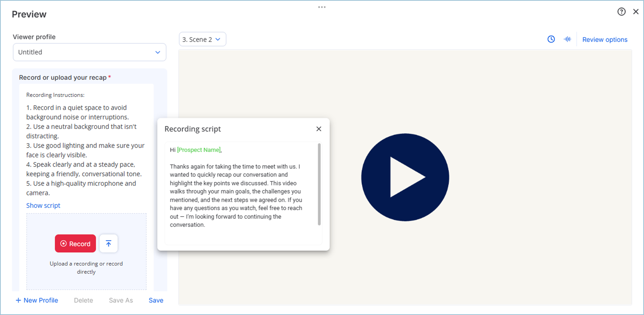Expand the 3. Scene 2 dropdown
The width and height of the screenshot is (644, 315).
pos(202,39)
